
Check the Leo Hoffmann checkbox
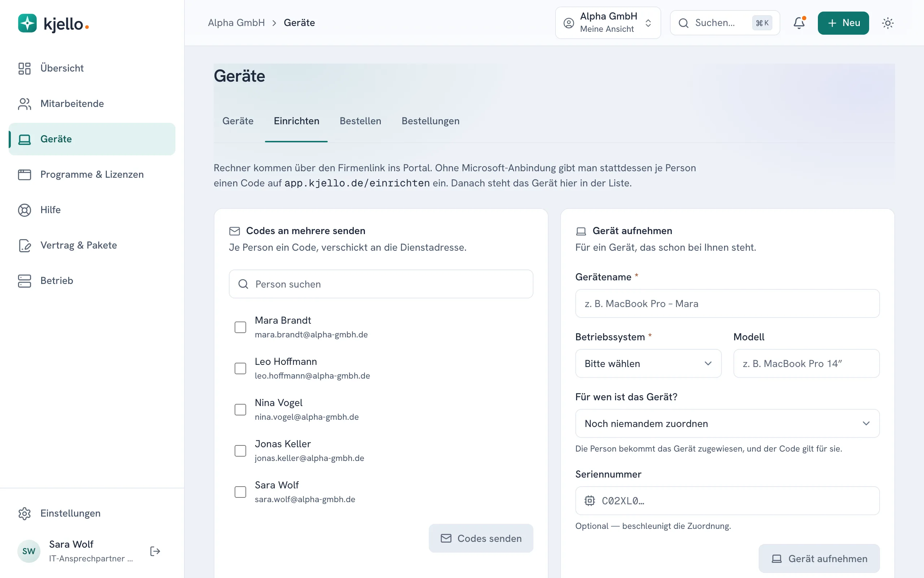pyautogui.click(x=240, y=368)
